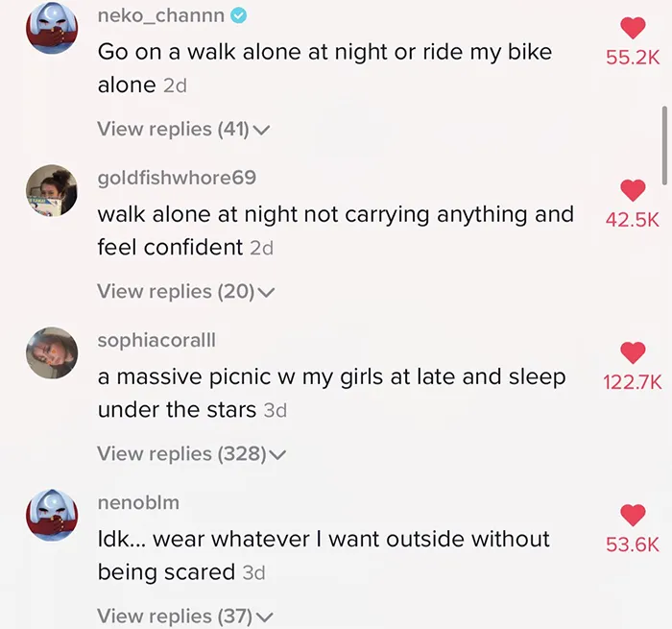Open sophiacoralll's profile avatar
The width and height of the screenshot is (672, 629).
point(52,352)
